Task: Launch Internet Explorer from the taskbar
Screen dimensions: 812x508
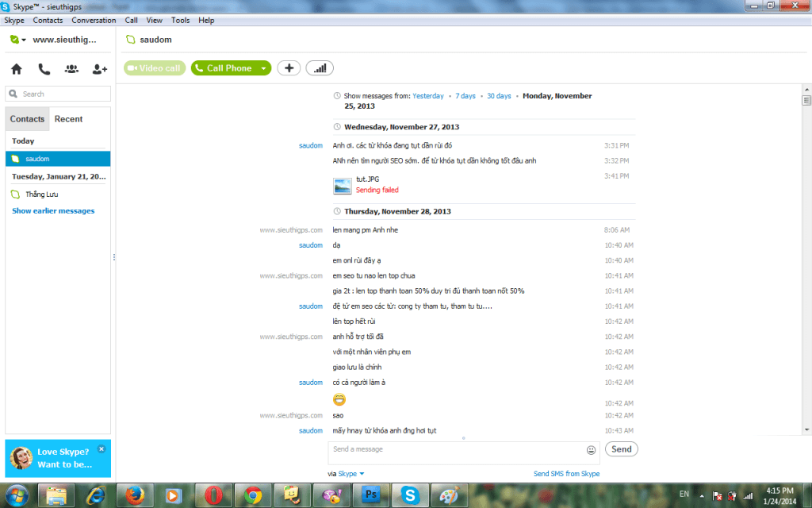Action: (x=96, y=495)
